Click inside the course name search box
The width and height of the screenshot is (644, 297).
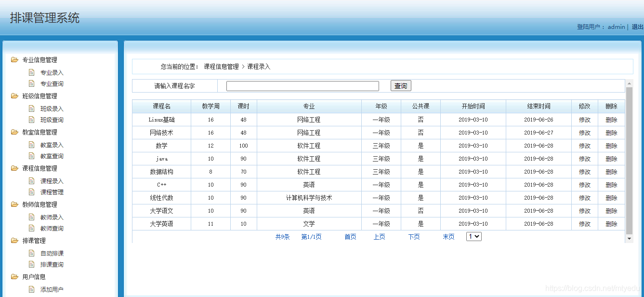click(302, 85)
